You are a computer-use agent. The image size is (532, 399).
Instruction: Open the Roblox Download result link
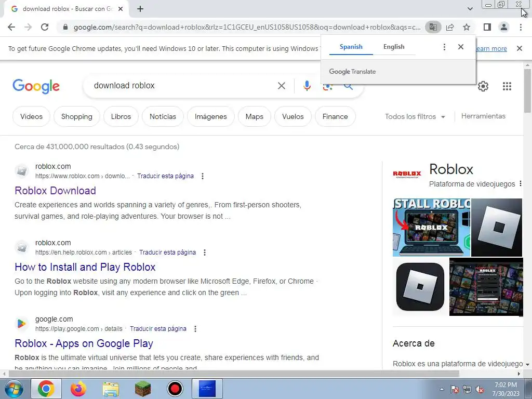[55, 191]
